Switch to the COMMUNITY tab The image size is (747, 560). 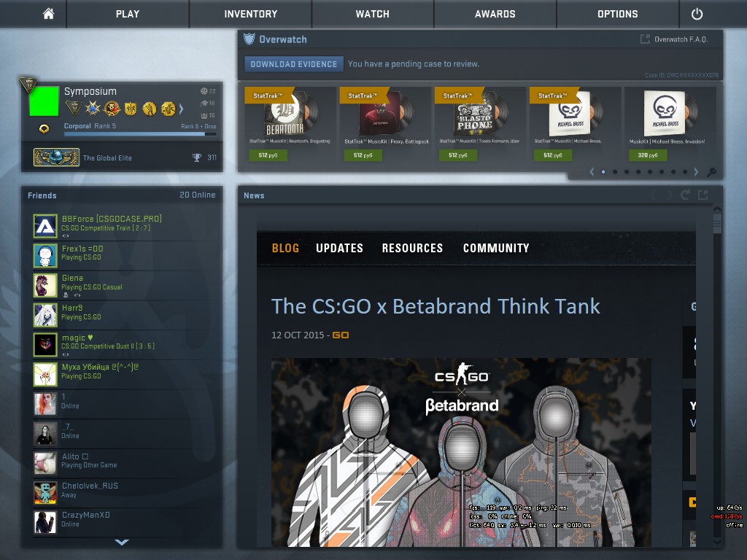496,248
